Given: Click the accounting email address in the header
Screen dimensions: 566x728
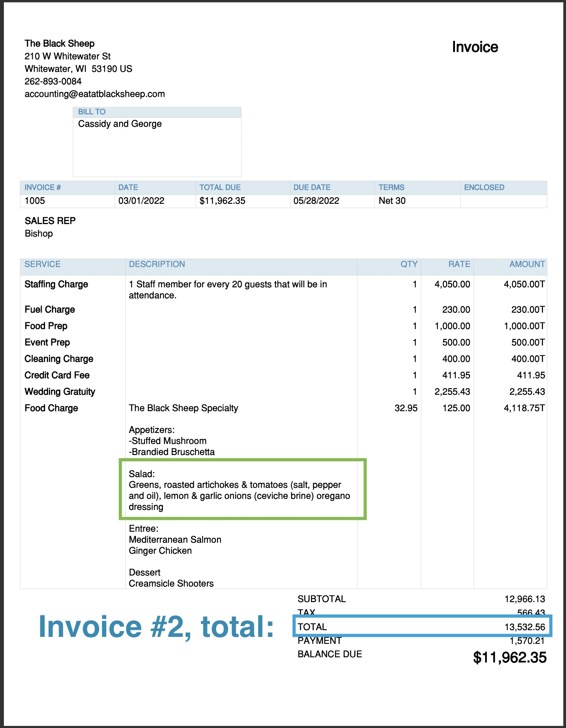Looking at the screenshot, I should (x=95, y=94).
